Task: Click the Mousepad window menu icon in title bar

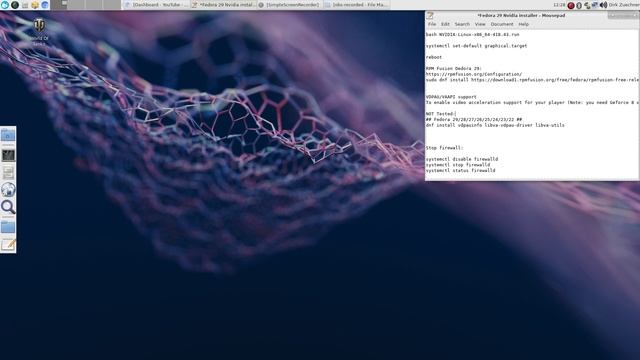Action: point(430,16)
